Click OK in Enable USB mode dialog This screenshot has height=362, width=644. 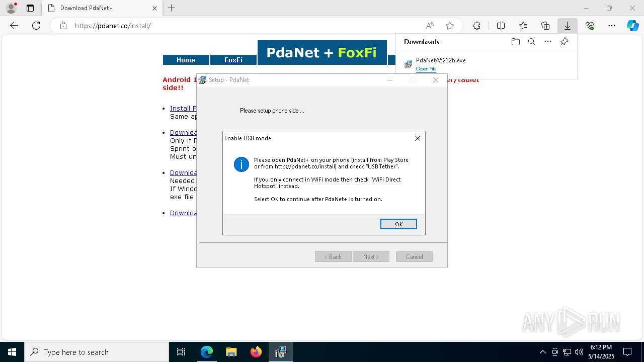398,224
